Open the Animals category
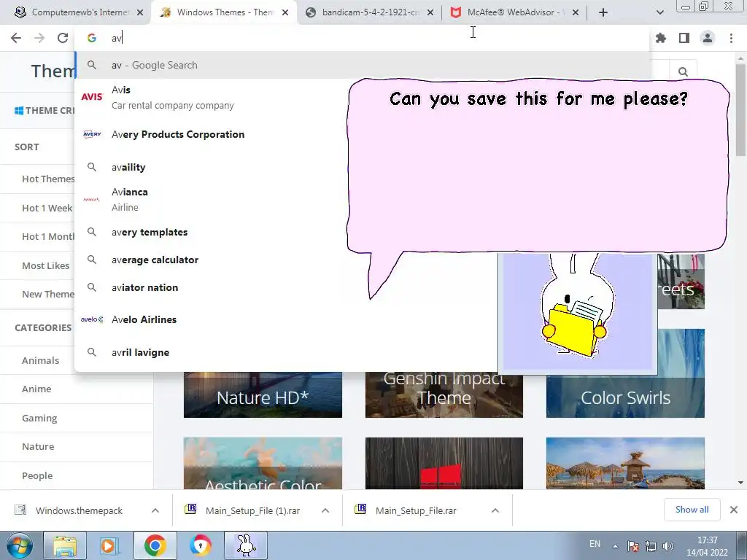This screenshot has width=747, height=560. coord(41,360)
